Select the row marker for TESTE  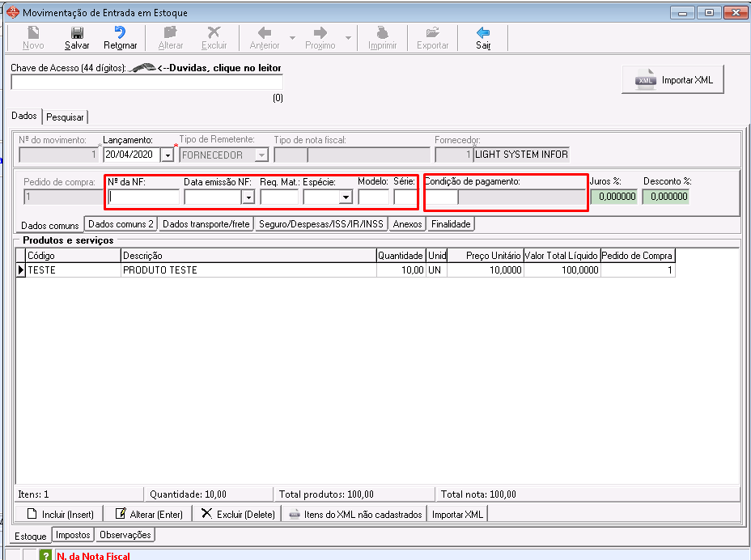click(20, 269)
